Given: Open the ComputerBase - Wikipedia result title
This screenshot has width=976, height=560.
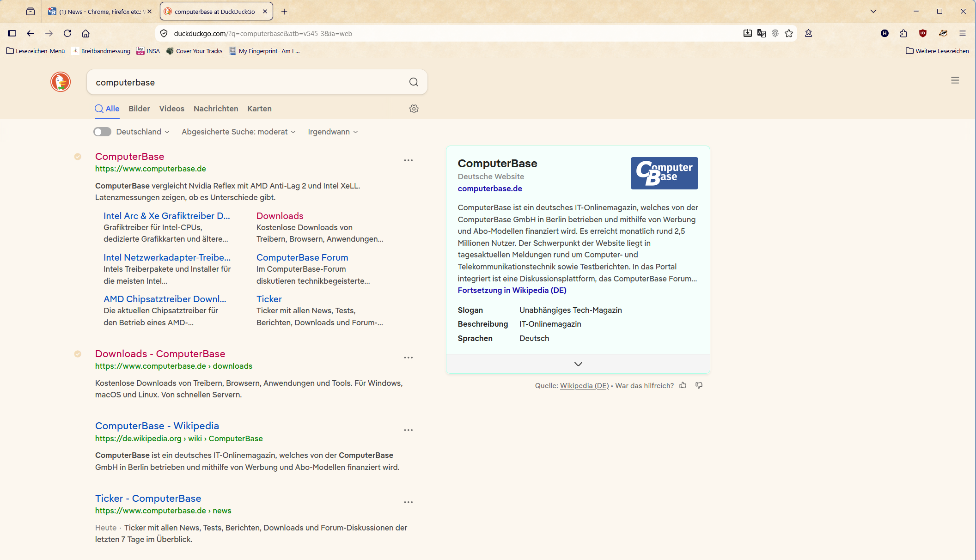Looking at the screenshot, I should click(x=157, y=426).
